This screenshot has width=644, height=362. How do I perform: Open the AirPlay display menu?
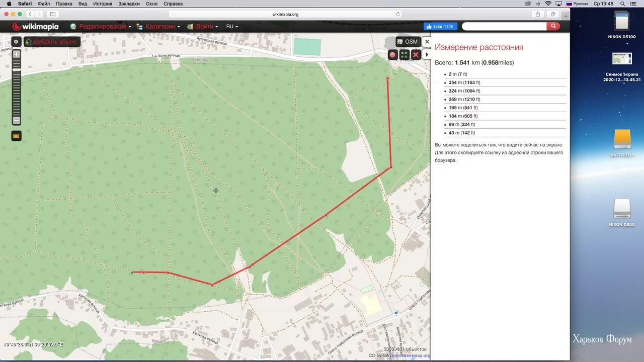pos(558,4)
